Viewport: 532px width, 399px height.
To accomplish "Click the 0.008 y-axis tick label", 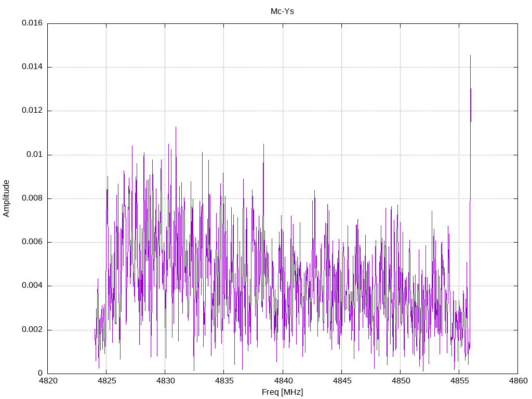I will 32,198.
